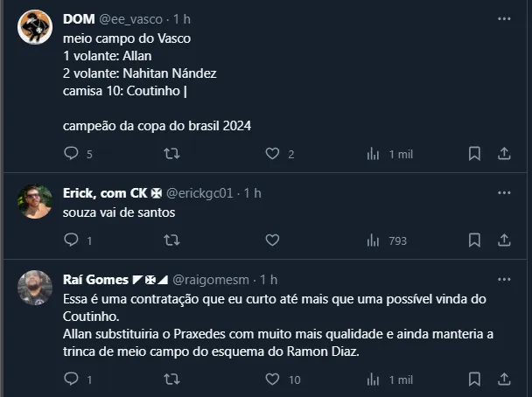
Task: Open more options on DOM's tweet
Action: pyautogui.click(x=504, y=18)
